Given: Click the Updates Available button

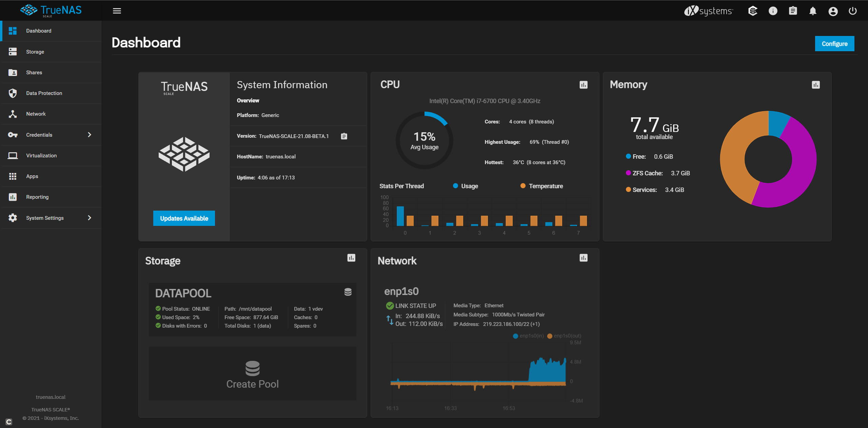Looking at the screenshot, I should click(x=184, y=218).
